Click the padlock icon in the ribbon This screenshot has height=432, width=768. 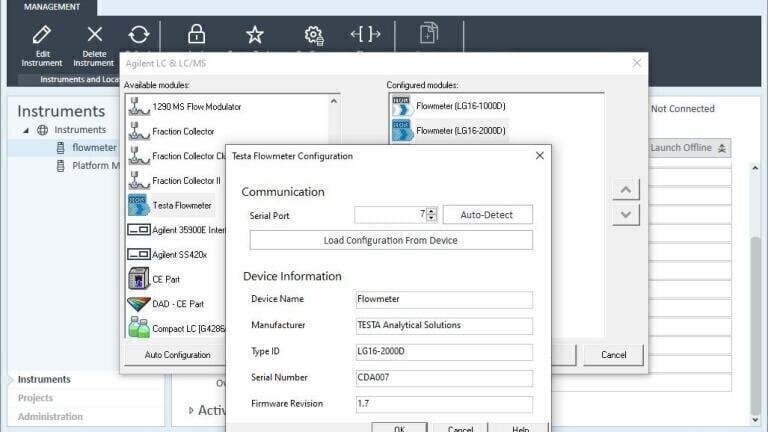coord(196,34)
